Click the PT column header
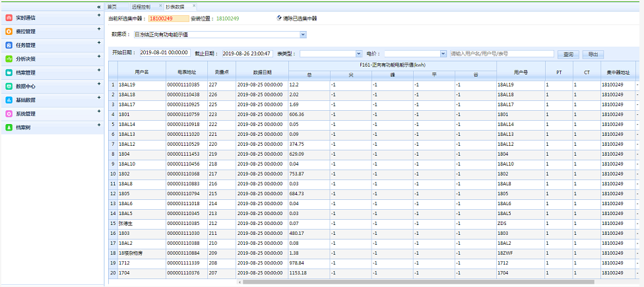This screenshot has height=287, width=644. coord(559,72)
